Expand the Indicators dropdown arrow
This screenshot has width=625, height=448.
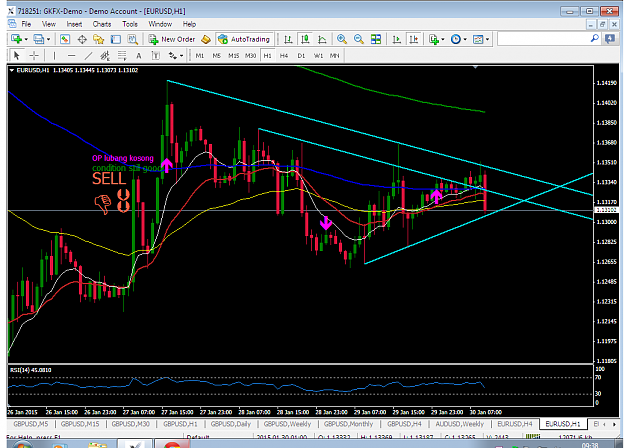coord(443,39)
